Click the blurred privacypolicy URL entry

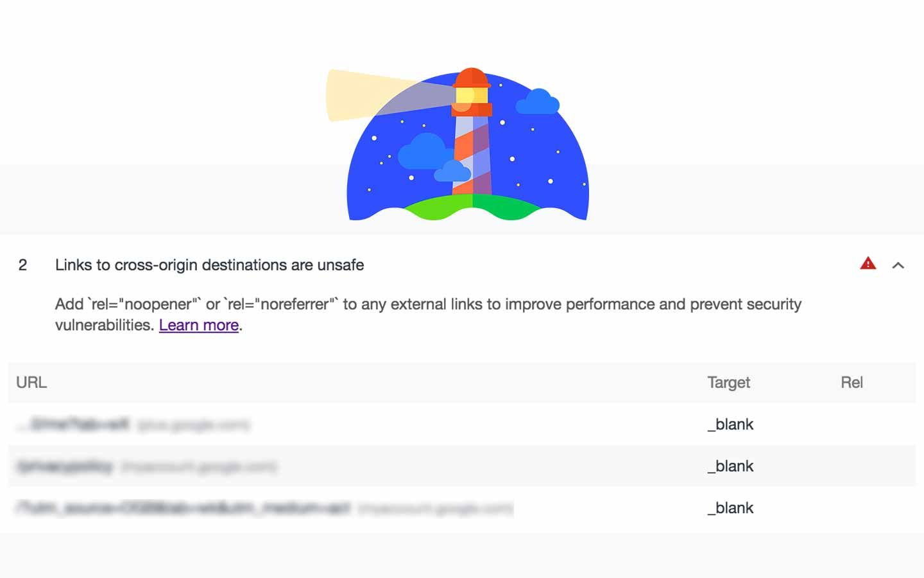[x=146, y=466]
